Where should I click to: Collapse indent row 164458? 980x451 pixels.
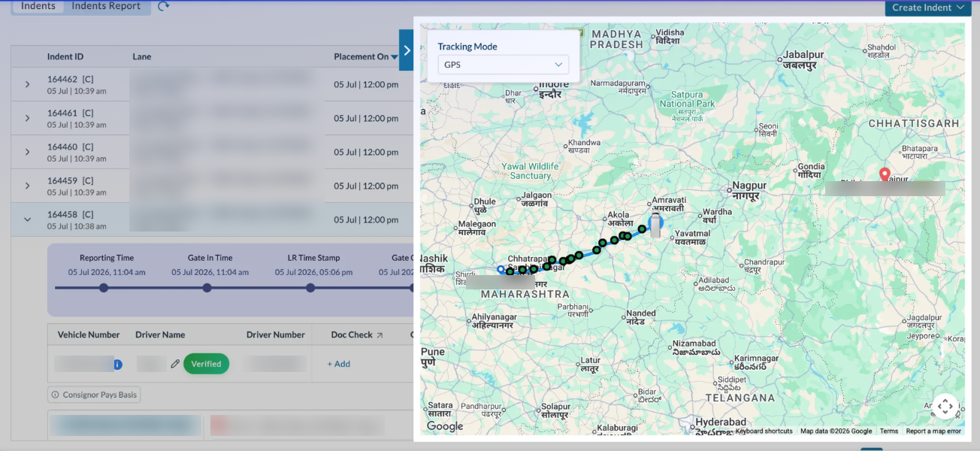(28, 219)
